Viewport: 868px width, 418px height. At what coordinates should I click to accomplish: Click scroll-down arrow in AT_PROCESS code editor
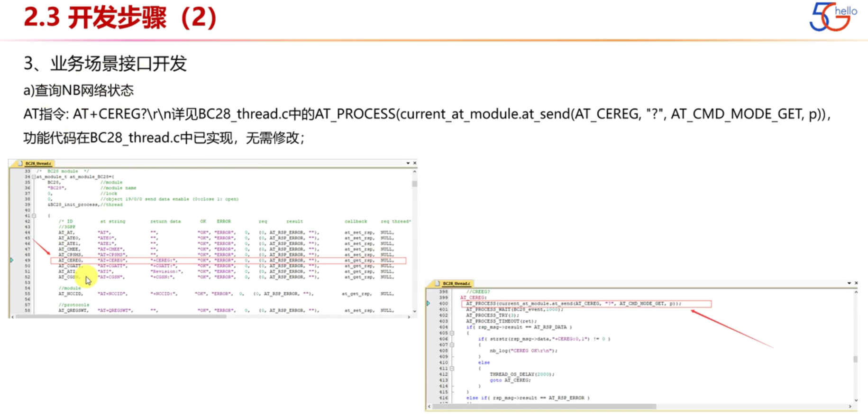[856, 400]
